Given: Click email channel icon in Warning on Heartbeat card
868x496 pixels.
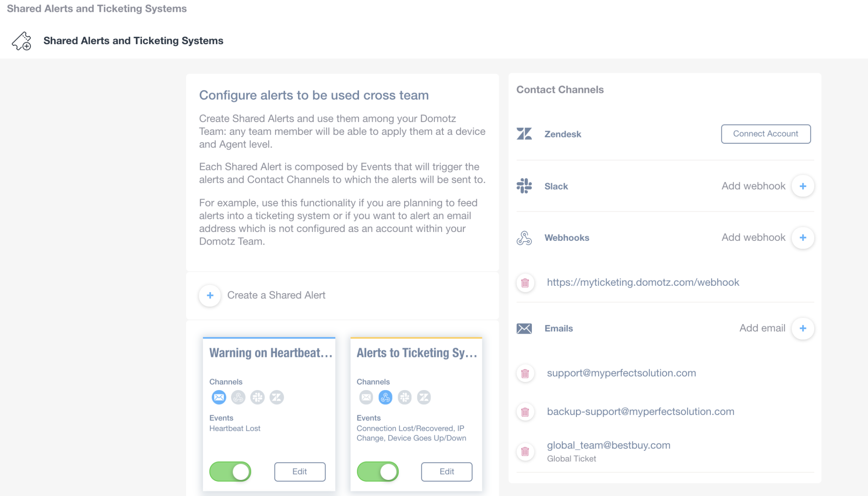Looking at the screenshot, I should point(219,397).
